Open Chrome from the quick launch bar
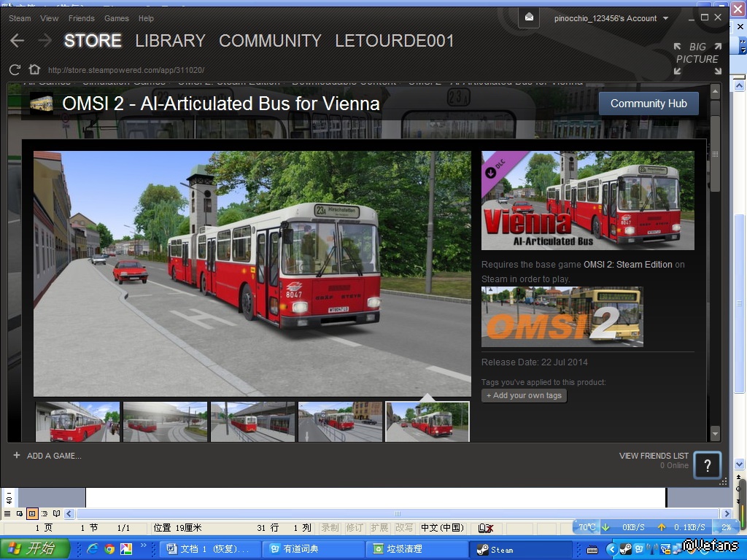 [109, 549]
